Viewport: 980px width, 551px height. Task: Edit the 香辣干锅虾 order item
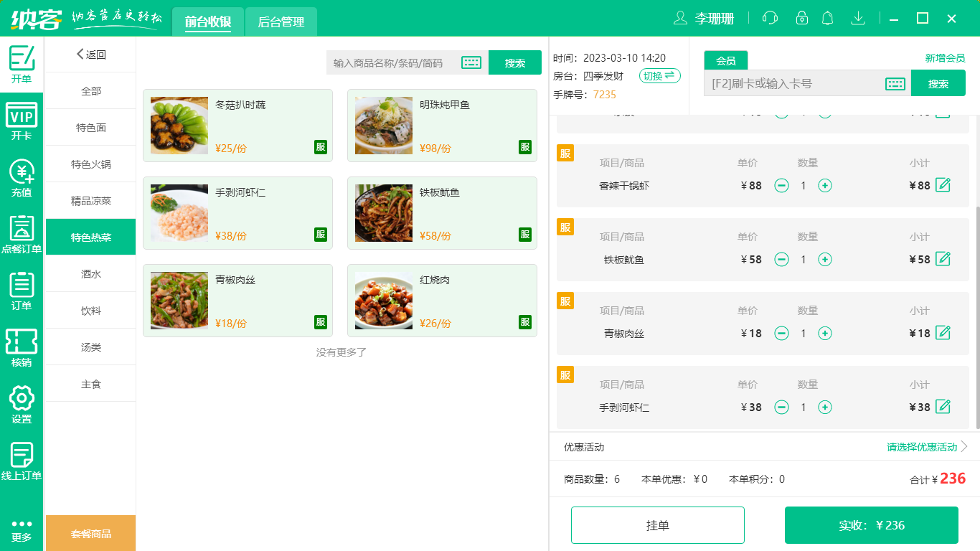[943, 185]
